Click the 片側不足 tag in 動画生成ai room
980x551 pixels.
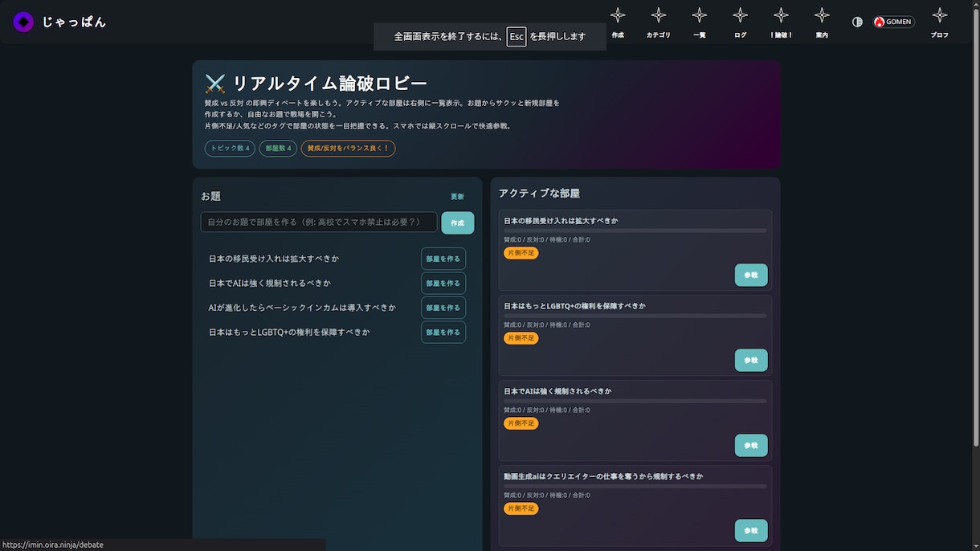pos(521,508)
